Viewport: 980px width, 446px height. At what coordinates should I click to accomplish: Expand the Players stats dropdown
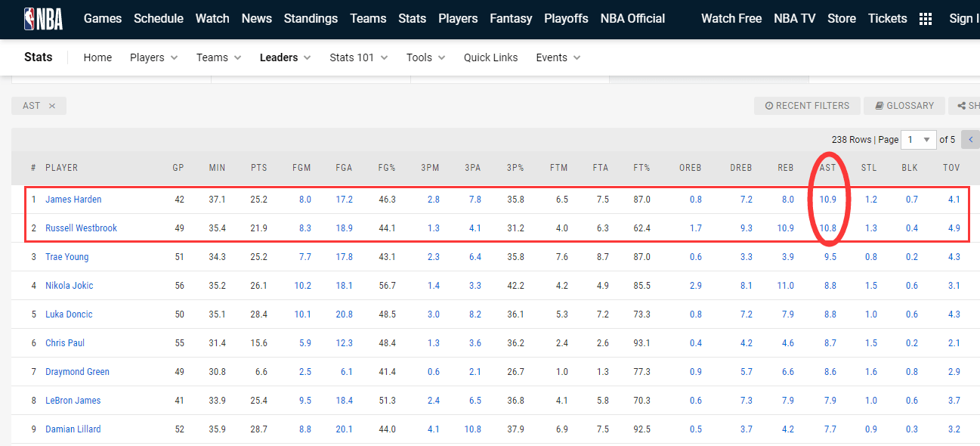click(x=154, y=57)
